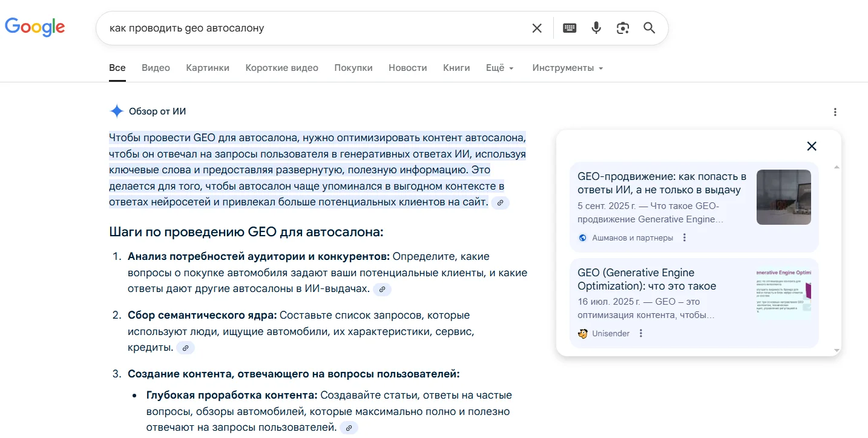The width and height of the screenshot is (868, 438).
Task: Open three-dot menu on Ашманов и партнеры card
Action: tap(685, 237)
